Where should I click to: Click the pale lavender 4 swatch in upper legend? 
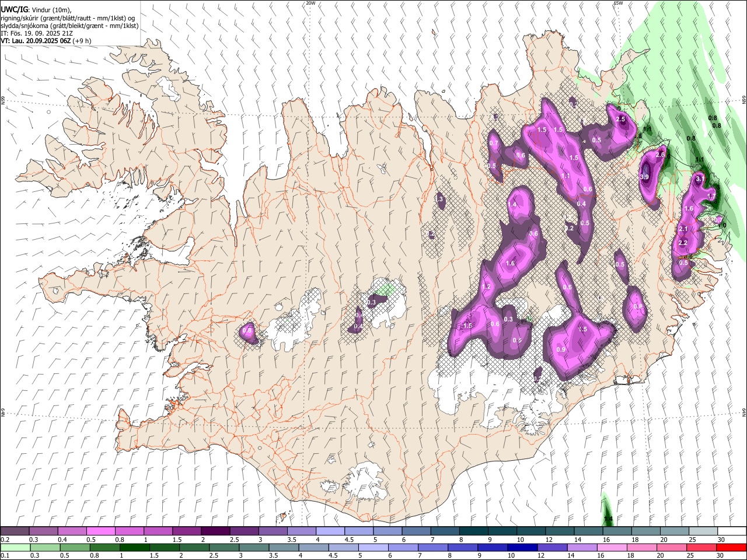tap(330, 531)
